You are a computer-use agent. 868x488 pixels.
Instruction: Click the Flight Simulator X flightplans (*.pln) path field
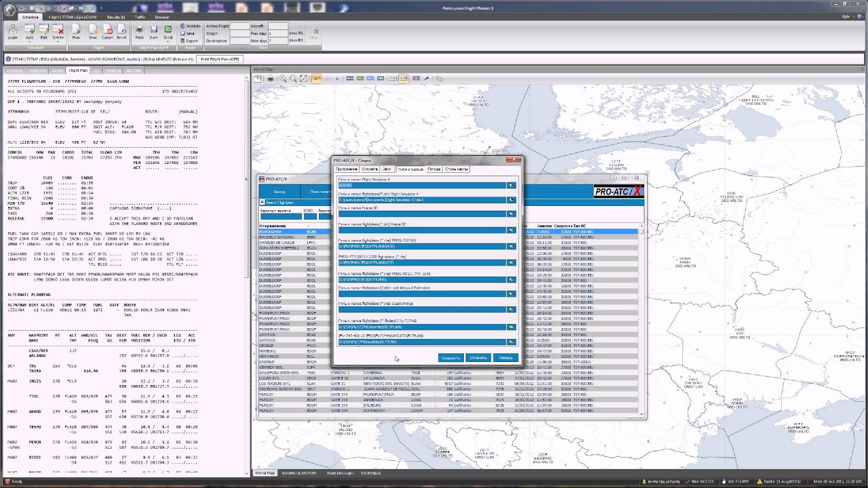pyautogui.click(x=422, y=200)
